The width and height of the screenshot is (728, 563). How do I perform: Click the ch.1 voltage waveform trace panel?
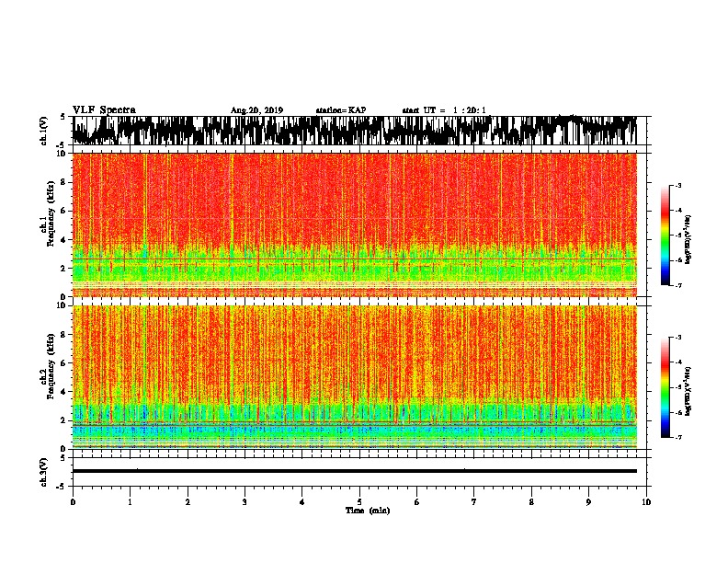[359, 131]
